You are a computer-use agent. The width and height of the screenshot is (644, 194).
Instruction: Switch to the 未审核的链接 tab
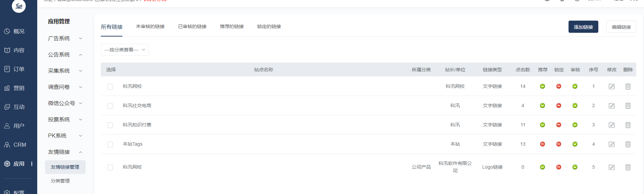[x=150, y=27]
